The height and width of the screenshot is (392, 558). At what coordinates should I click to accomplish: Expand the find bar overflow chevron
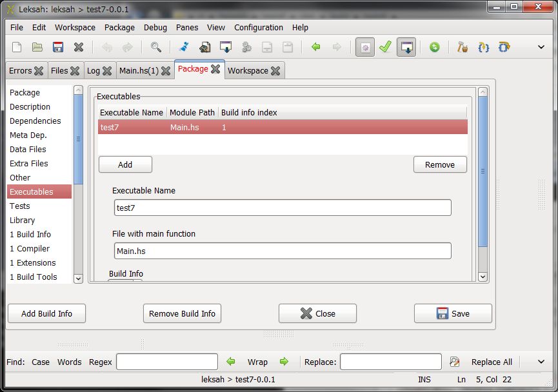tap(541, 362)
